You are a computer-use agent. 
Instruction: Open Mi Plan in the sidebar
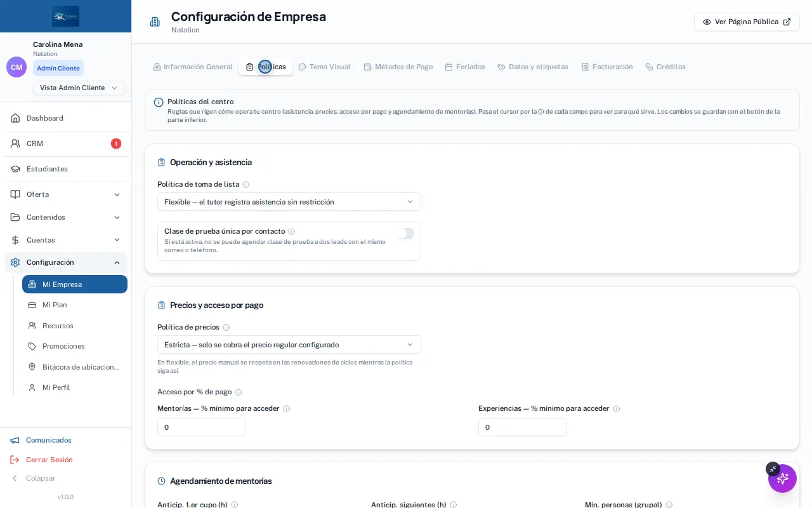(x=75, y=305)
